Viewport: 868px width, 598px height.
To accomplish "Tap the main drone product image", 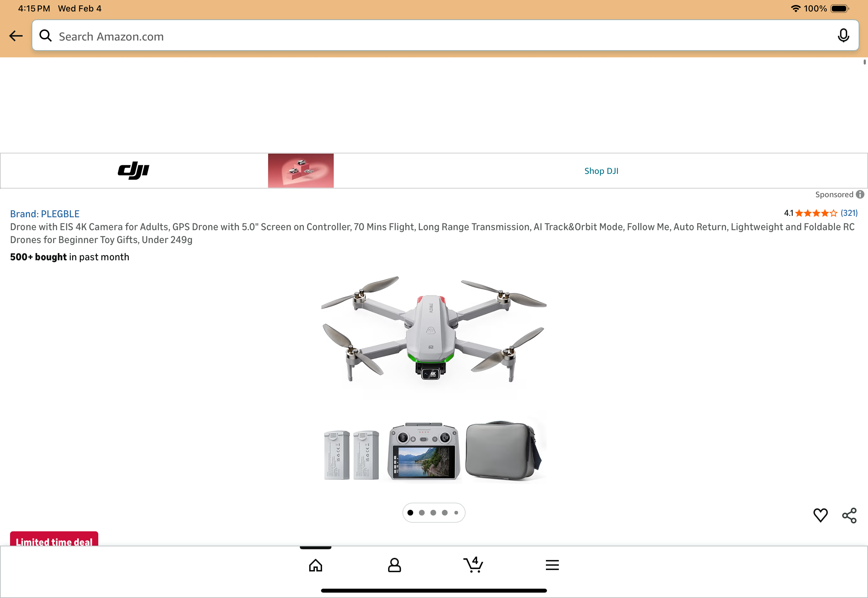I will [434, 379].
